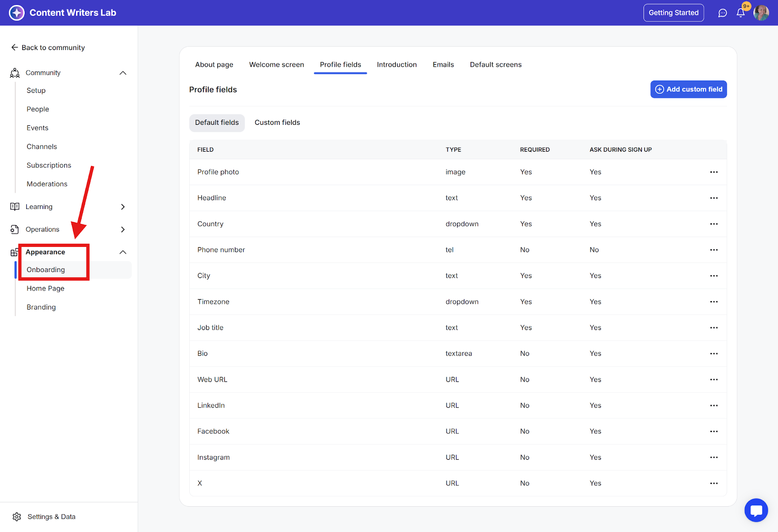The height and width of the screenshot is (532, 778).
Task: Click the Content Writers Lab logo
Action: point(17,13)
